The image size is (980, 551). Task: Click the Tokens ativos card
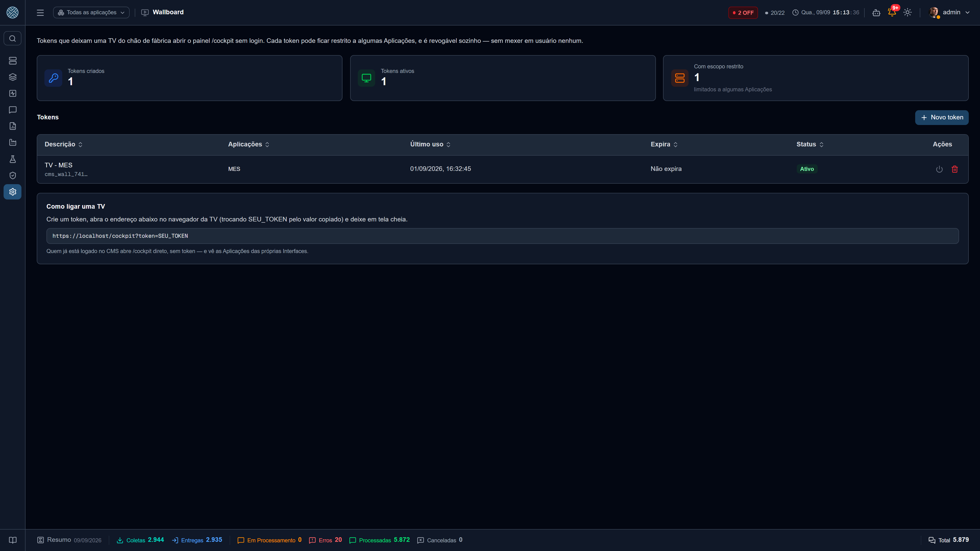point(503,78)
